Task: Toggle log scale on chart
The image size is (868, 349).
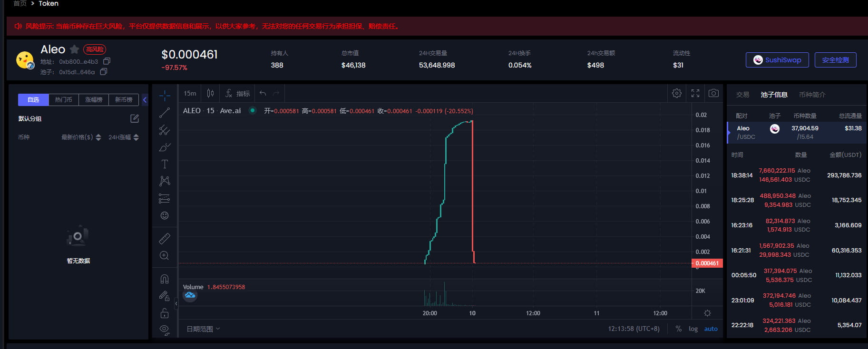Action: point(693,329)
